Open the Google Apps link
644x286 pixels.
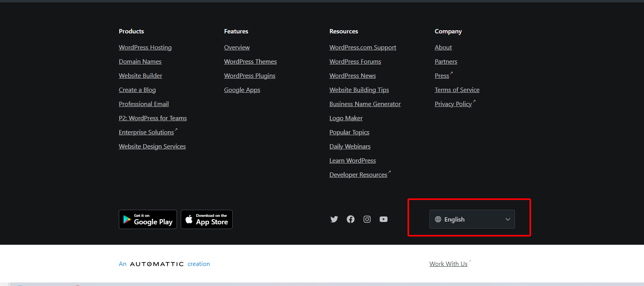tap(242, 90)
